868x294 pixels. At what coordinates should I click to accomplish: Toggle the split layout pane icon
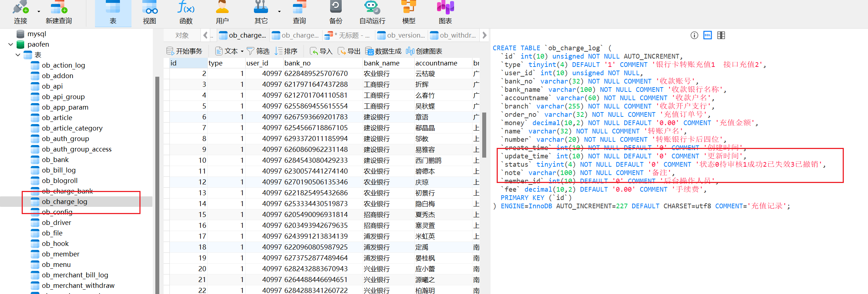(721, 35)
